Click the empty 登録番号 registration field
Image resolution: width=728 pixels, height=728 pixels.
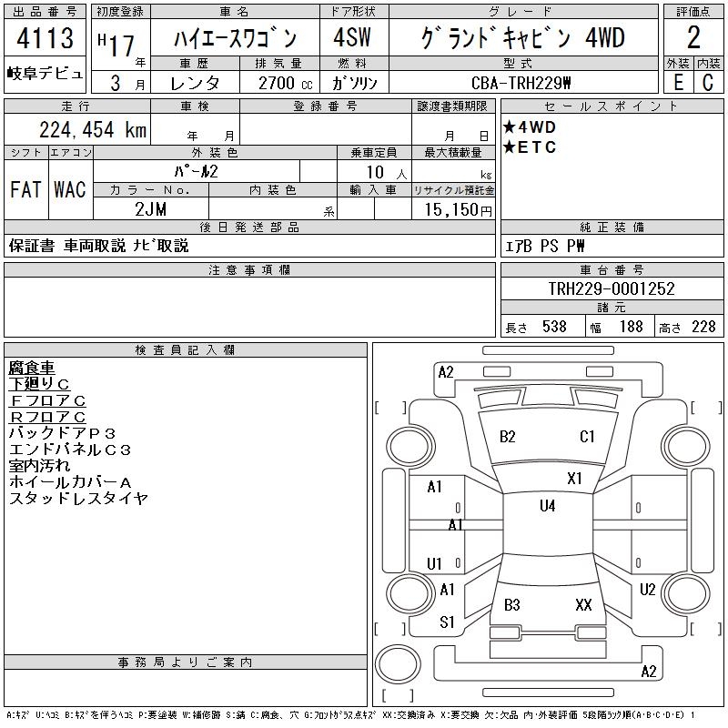(326, 129)
